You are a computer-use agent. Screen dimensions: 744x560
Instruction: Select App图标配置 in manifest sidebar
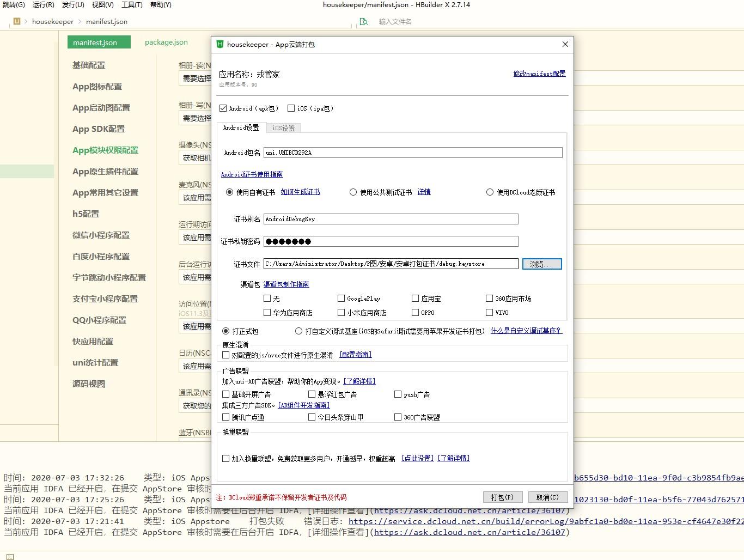[x=97, y=86]
